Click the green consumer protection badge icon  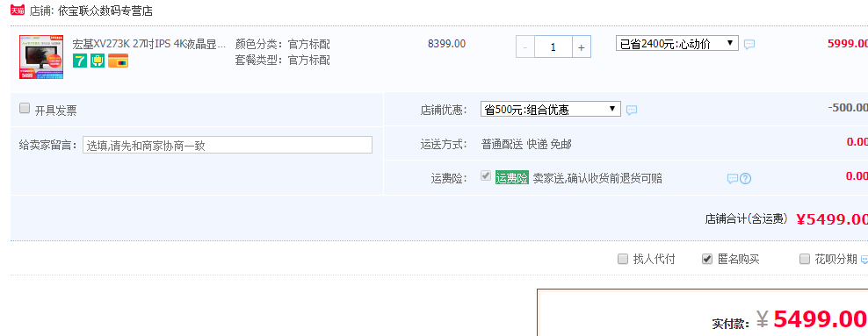click(x=98, y=61)
